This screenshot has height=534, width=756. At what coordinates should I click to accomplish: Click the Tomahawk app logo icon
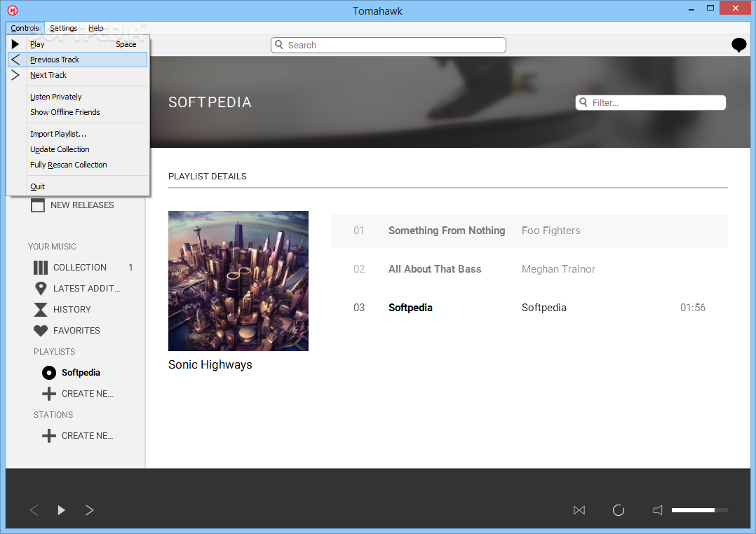13,10
